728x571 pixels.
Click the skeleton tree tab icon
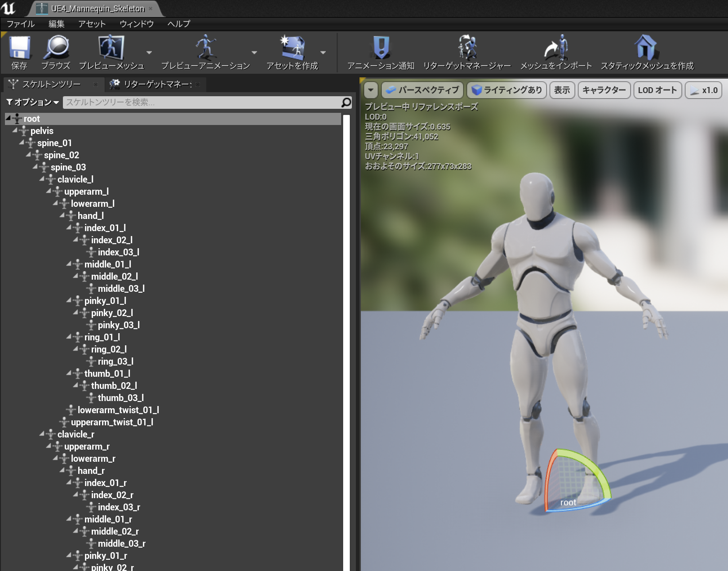(x=13, y=84)
